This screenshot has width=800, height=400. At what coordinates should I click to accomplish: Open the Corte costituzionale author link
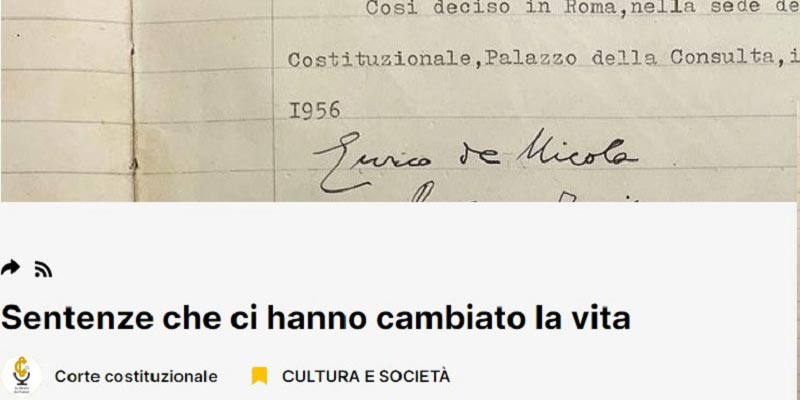point(136,377)
